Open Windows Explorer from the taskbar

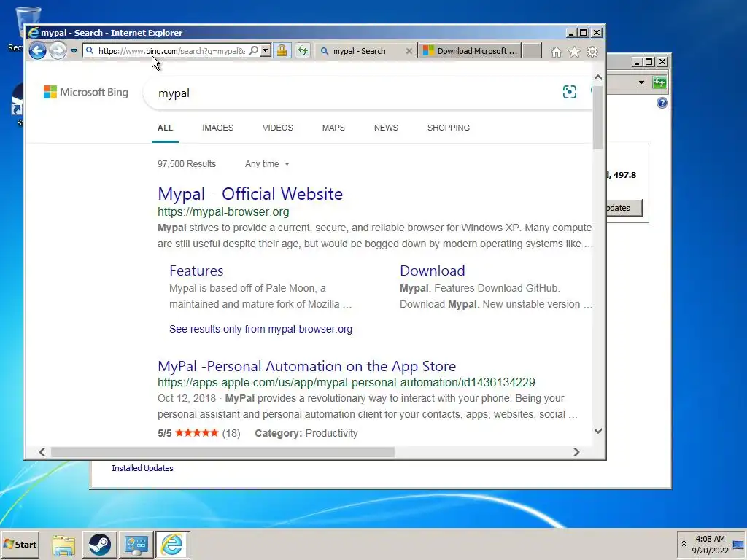(x=63, y=544)
